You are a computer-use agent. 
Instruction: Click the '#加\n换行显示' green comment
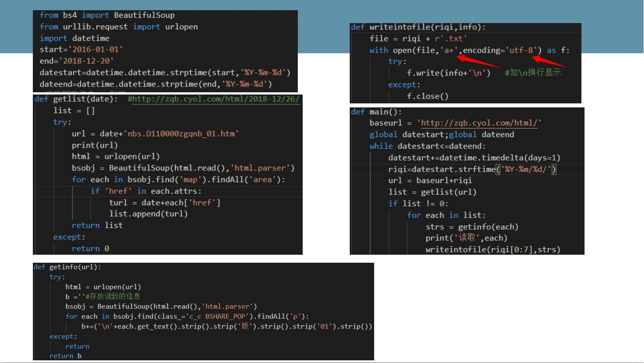click(x=533, y=73)
